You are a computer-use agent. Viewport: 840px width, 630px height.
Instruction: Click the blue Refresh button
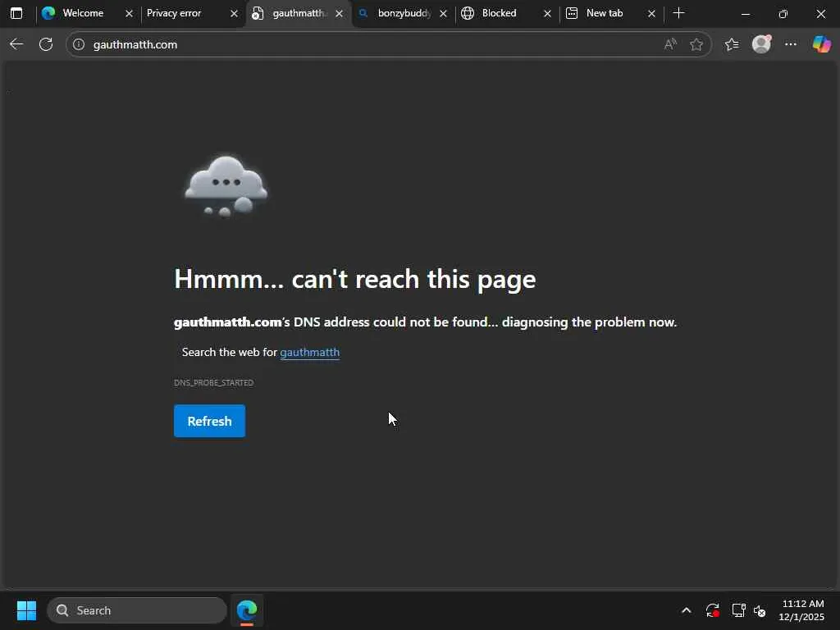coord(209,421)
